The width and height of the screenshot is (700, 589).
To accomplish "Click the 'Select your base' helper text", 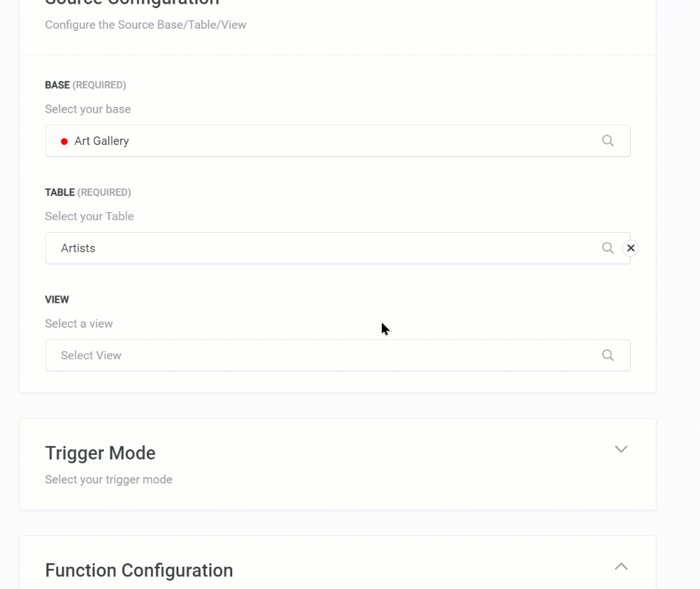I will click(x=88, y=109).
